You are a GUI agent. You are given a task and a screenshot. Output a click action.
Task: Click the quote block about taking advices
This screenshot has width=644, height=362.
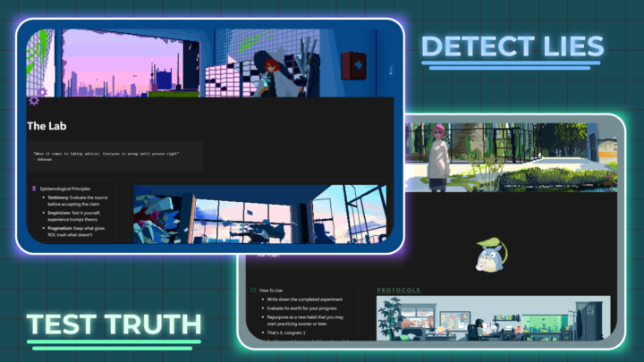115,156
